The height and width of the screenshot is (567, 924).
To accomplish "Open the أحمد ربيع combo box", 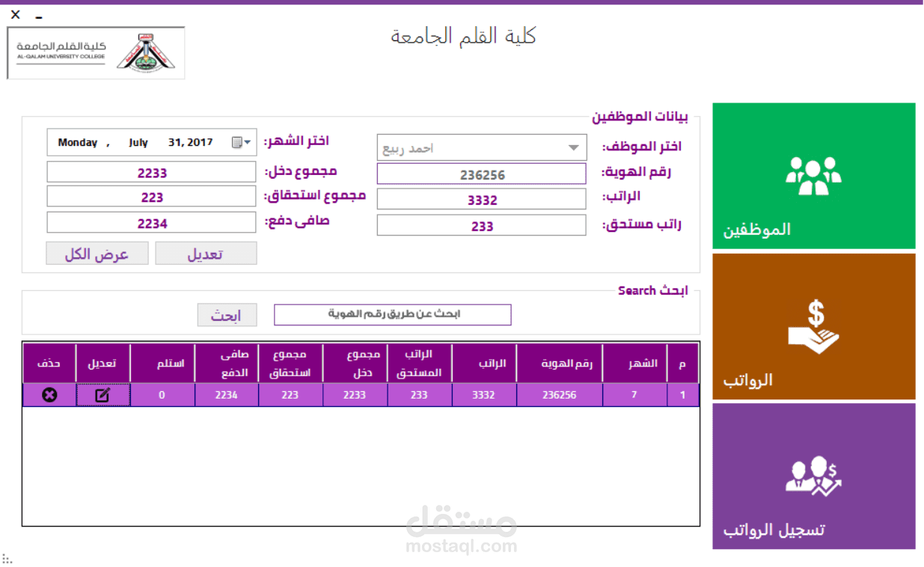I will click(x=481, y=147).
